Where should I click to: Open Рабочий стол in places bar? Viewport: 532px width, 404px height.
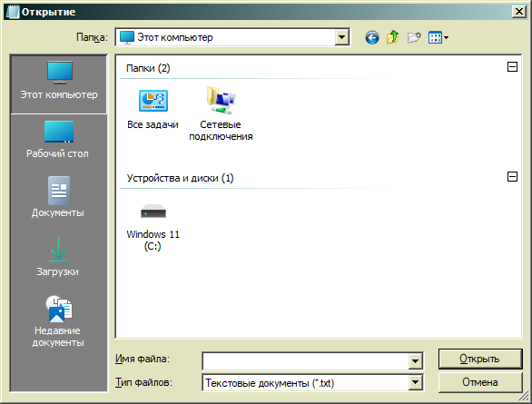click(x=59, y=140)
